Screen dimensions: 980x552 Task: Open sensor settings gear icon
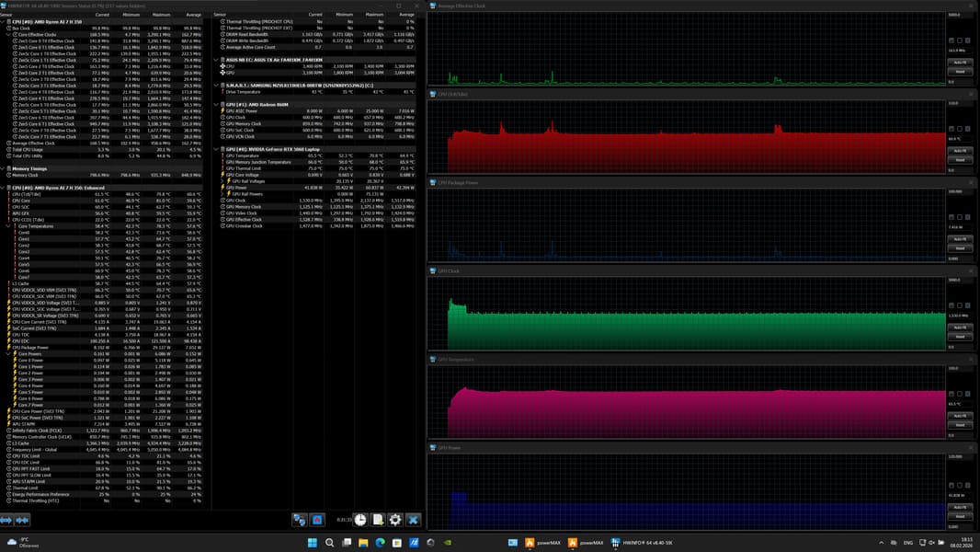click(x=395, y=520)
